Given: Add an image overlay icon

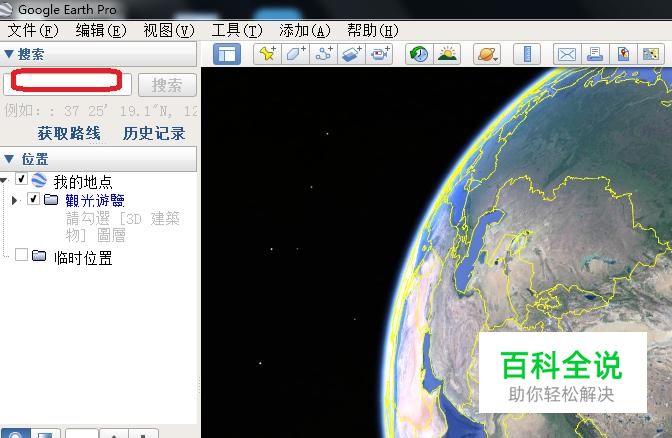Looking at the screenshot, I should (x=351, y=54).
